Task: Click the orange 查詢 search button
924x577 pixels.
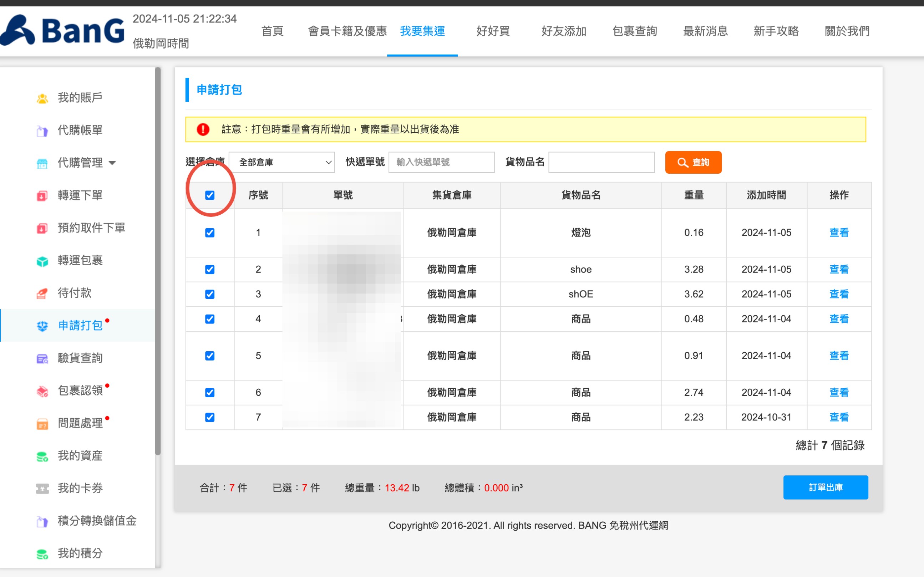Action: (x=693, y=162)
